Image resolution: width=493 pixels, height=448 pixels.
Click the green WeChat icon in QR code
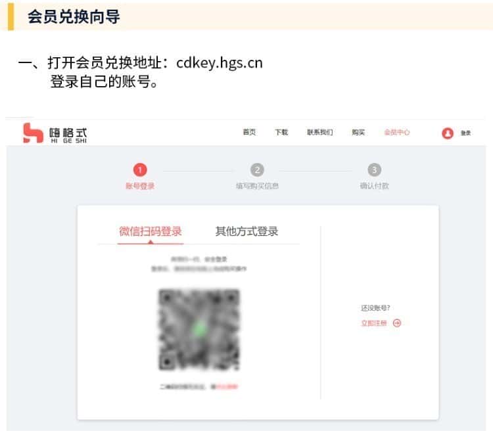(x=199, y=328)
